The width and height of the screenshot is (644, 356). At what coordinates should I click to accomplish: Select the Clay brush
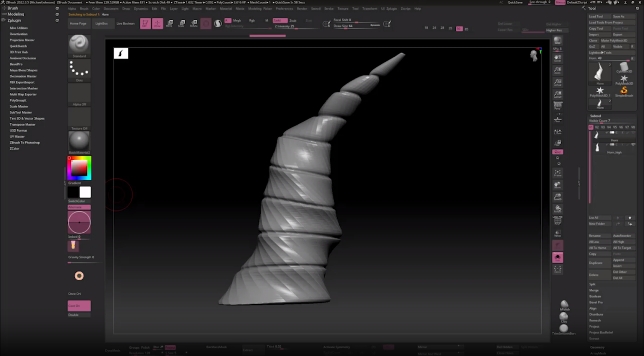tap(564, 318)
